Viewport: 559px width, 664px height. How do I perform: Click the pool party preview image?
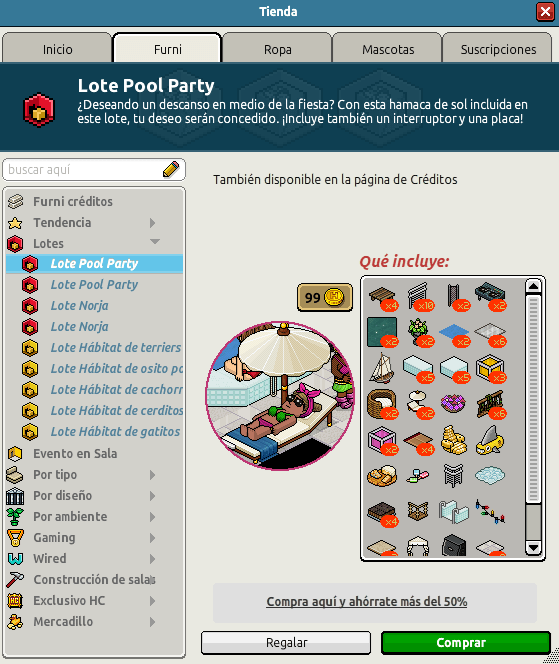click(x=280, y=396)
